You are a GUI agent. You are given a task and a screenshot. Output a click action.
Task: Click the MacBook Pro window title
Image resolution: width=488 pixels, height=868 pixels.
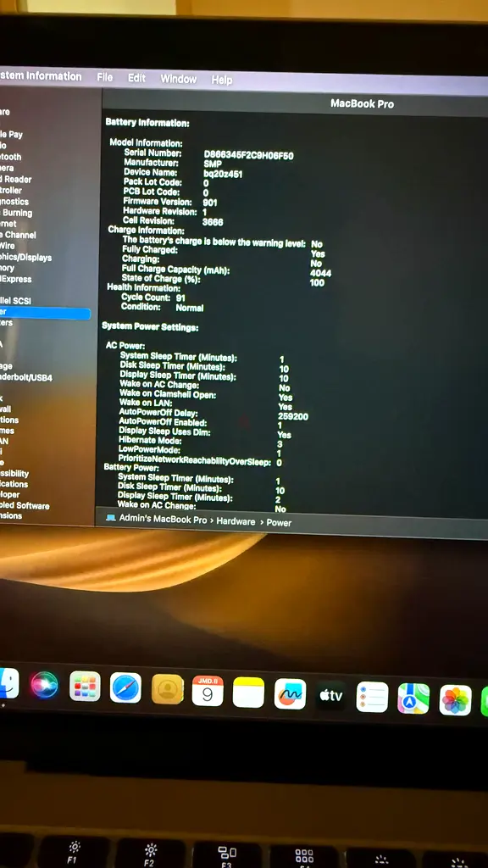pos(362,103)
